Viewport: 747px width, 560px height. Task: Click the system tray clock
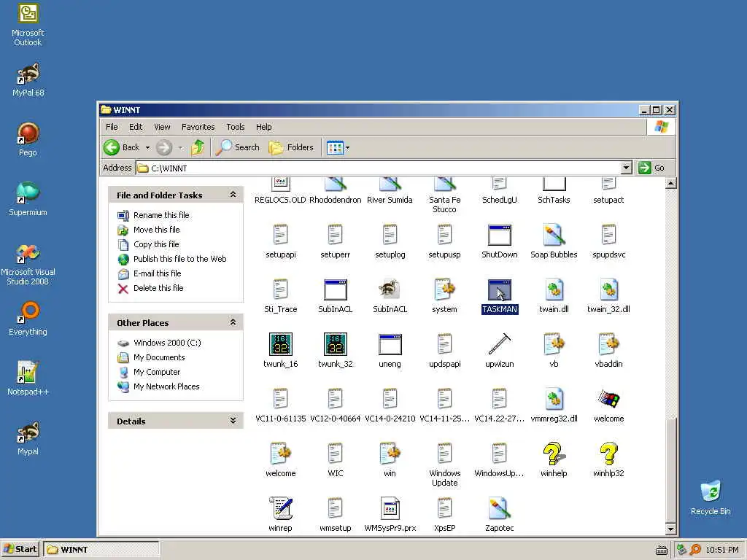[x=721, y=550]
